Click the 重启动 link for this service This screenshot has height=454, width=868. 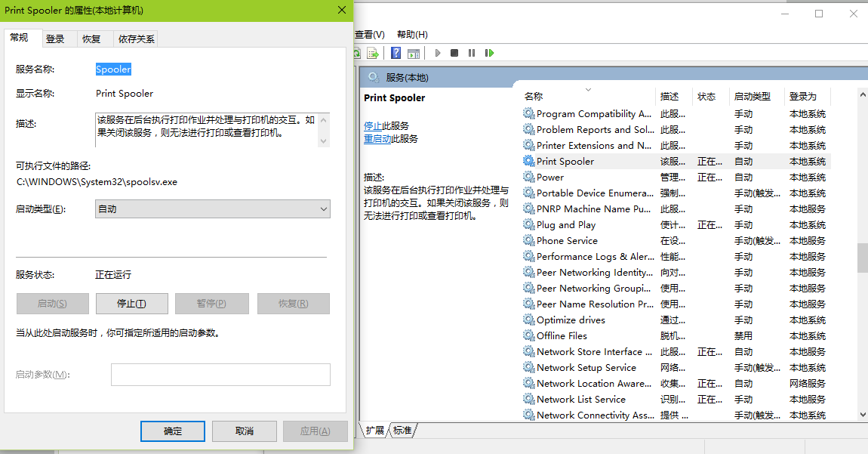377,138
